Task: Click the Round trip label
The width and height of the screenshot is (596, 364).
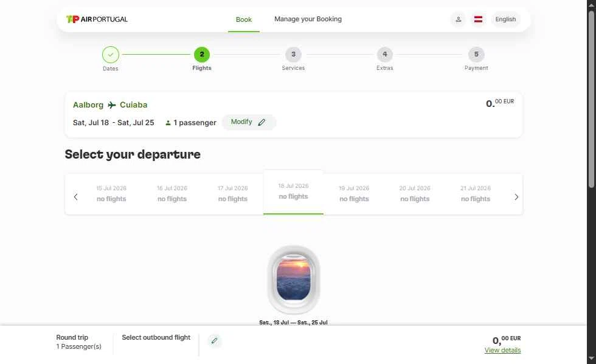Action: (x=72, y=337)
